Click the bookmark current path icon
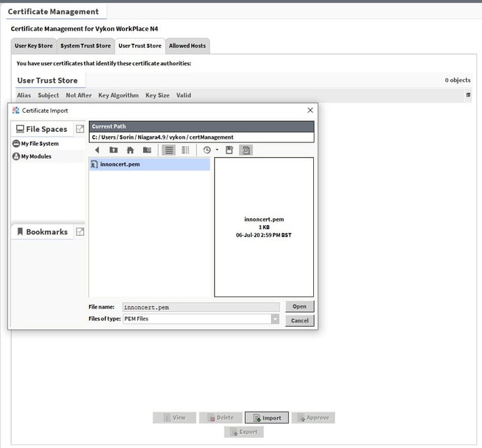 pyautogui.click(x=229, y=150)
